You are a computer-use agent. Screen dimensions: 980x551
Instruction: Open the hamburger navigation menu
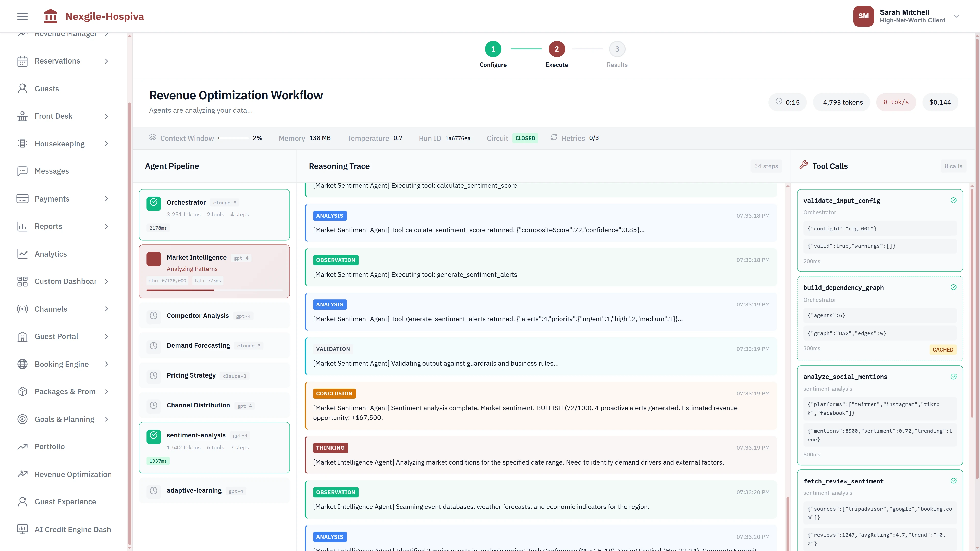[x=22, y=16]
